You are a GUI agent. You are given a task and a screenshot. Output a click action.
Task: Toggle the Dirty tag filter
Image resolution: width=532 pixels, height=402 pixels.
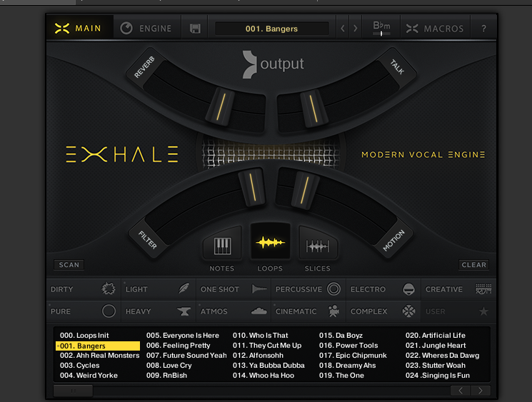coord(84,289)
